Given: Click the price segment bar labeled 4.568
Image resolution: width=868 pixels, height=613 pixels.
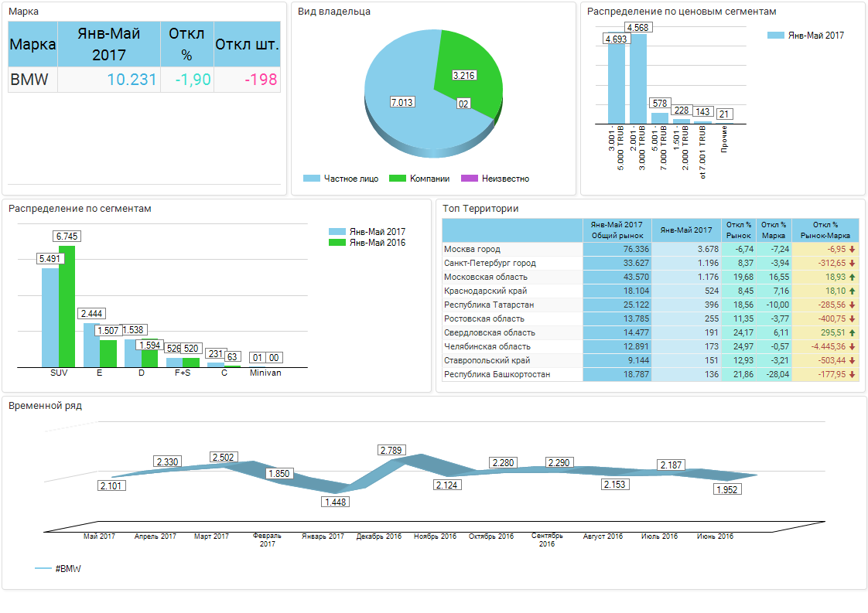Looking at the screenshot, I should (x=637, y=77).
